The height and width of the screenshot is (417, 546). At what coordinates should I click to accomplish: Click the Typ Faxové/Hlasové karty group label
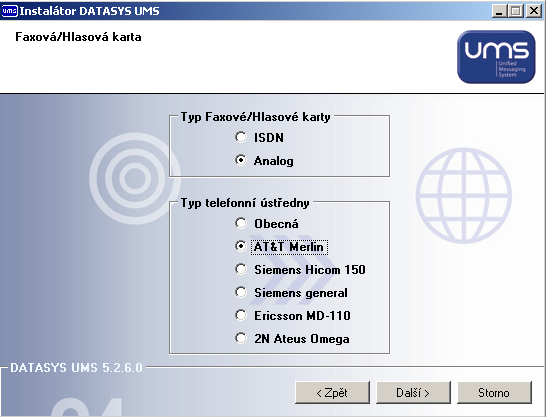(x=256, y=117)
